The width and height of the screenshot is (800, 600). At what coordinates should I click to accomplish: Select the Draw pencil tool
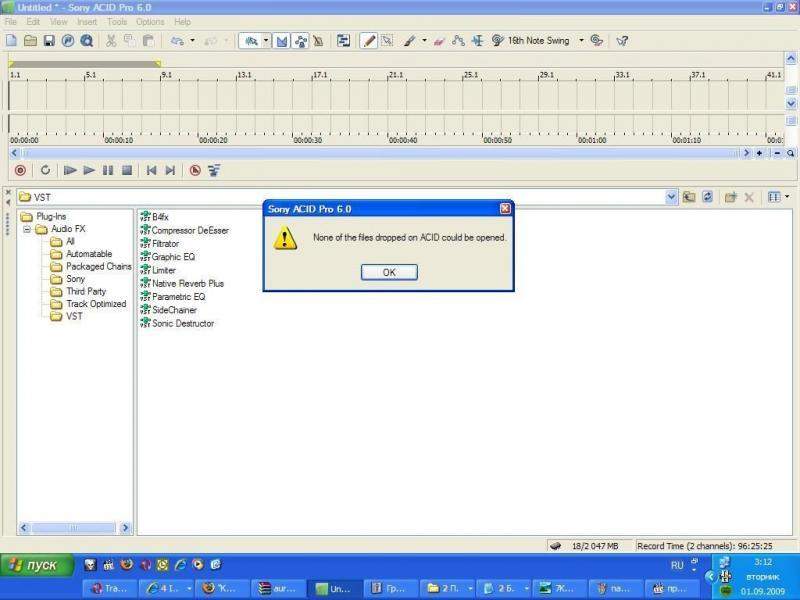369,41
